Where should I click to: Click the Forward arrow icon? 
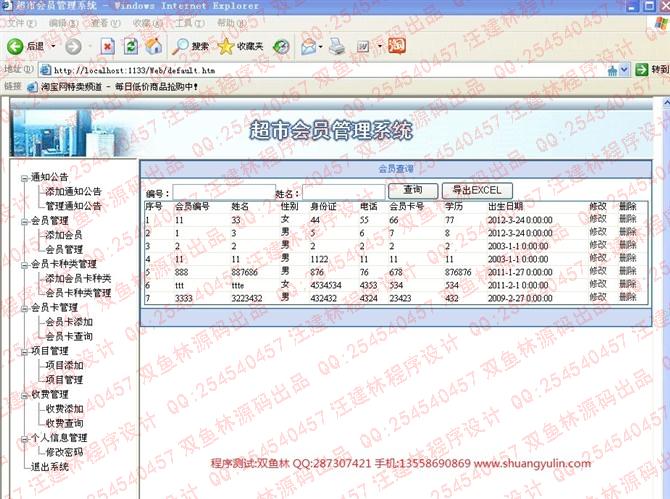(x=73, y=46)
